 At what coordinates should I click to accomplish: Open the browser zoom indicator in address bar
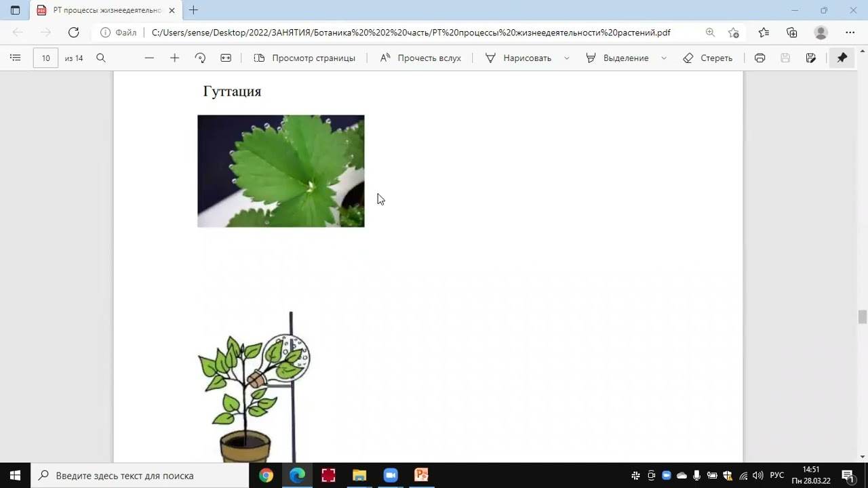[x=710, y=33]
